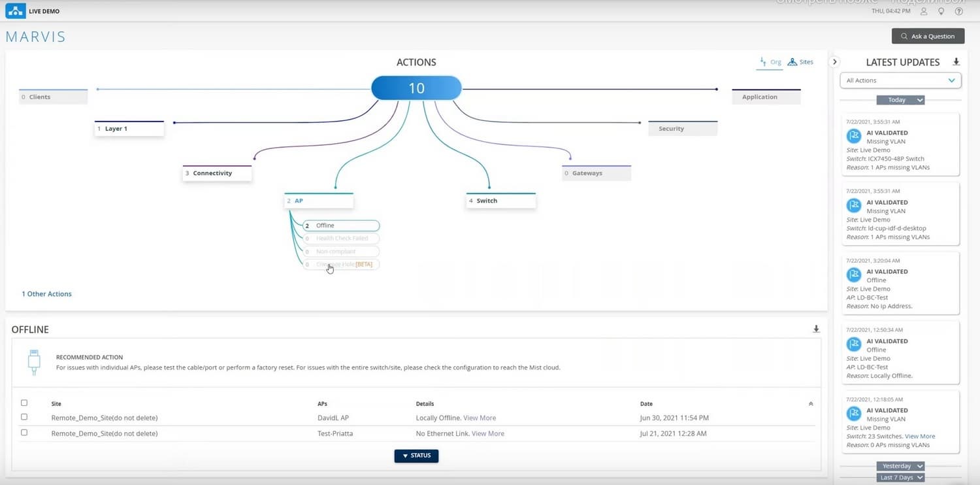
Task: Collapse the Latest Updates panel arrow
Action: point(834,61)
